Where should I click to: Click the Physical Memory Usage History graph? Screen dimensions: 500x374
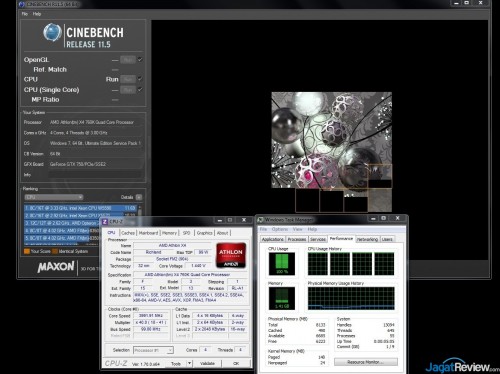351,298
